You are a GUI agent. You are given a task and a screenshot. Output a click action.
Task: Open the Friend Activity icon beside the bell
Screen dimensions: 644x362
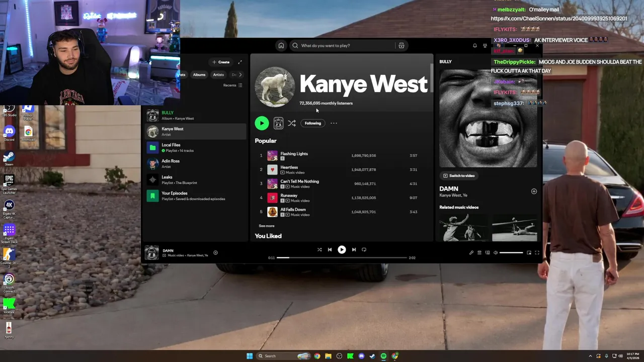coord(485,46)
